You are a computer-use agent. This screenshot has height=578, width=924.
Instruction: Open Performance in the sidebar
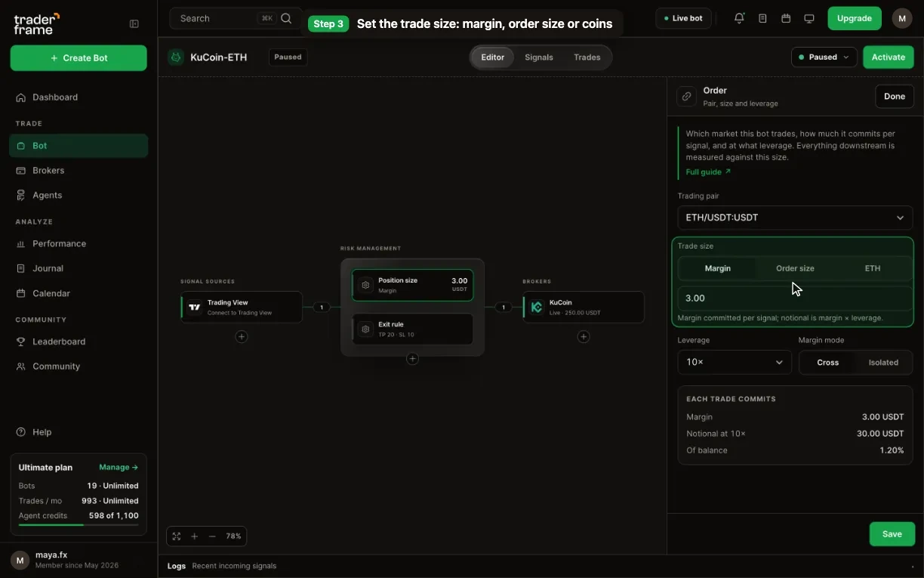coord(79,243)
